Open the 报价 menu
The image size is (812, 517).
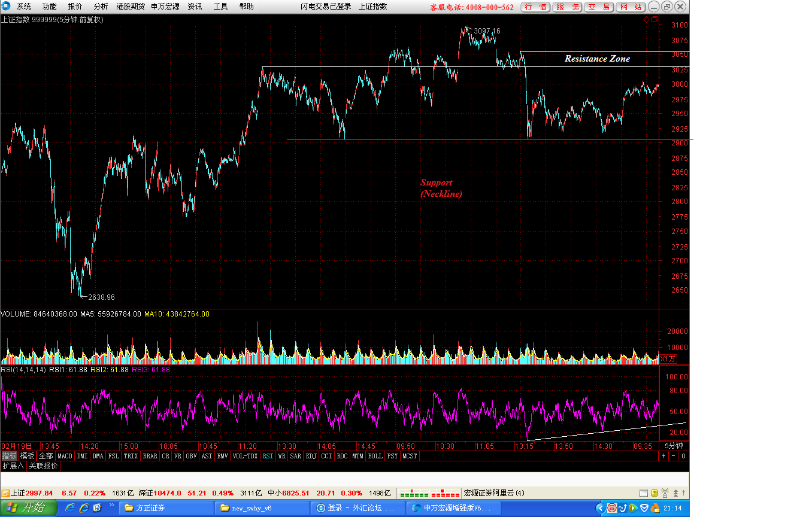pos(75,7)
